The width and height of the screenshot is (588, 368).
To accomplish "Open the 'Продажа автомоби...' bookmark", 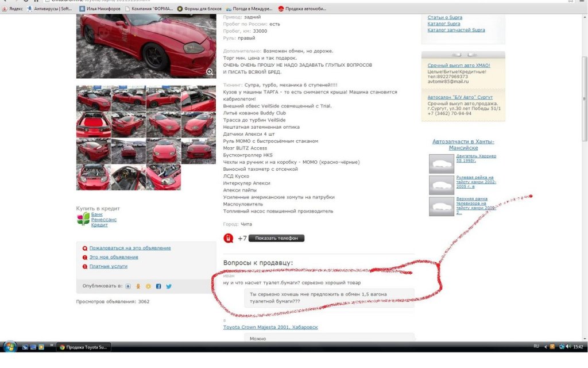I will (x=302, y=9).
